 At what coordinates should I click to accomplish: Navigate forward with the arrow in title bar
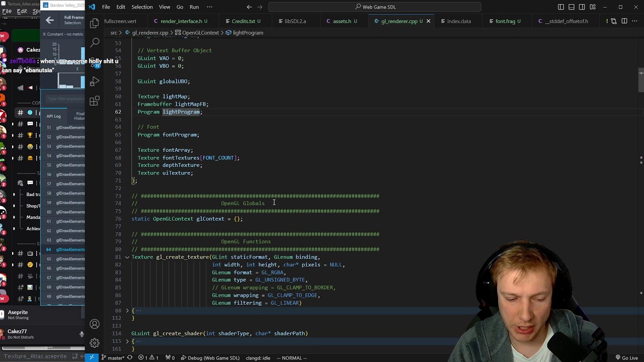coord(260,7)
